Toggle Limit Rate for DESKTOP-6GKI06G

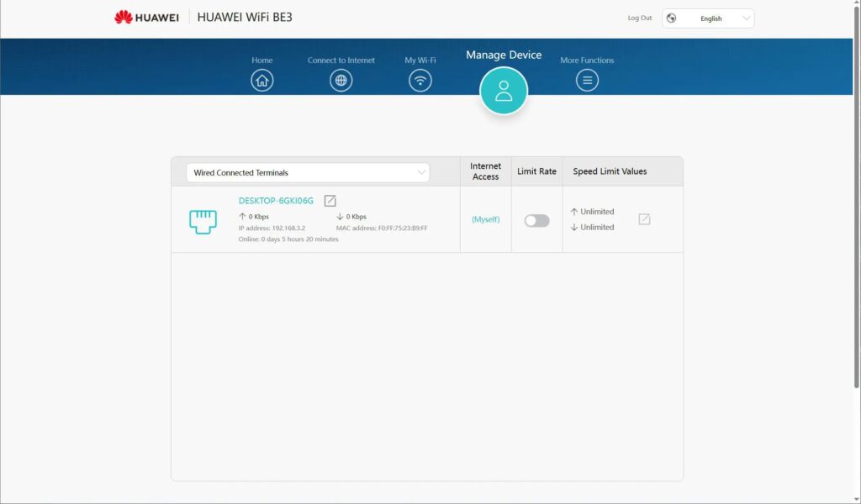536,220
